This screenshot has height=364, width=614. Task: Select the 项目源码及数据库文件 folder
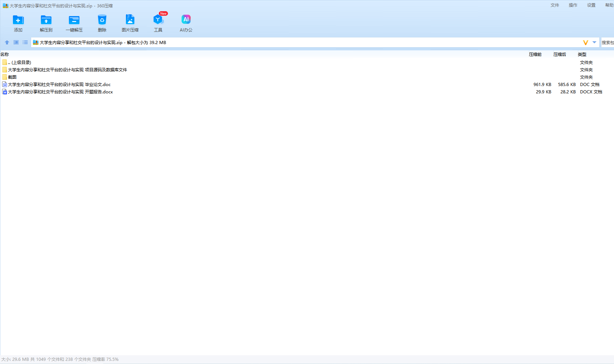pos(307,70)
